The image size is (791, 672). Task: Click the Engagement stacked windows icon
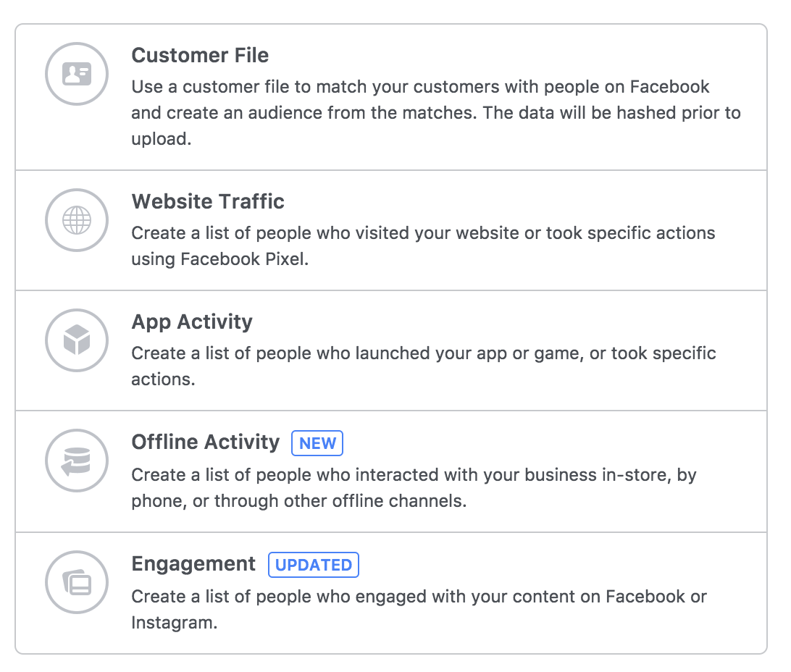[x=77, y=582]
